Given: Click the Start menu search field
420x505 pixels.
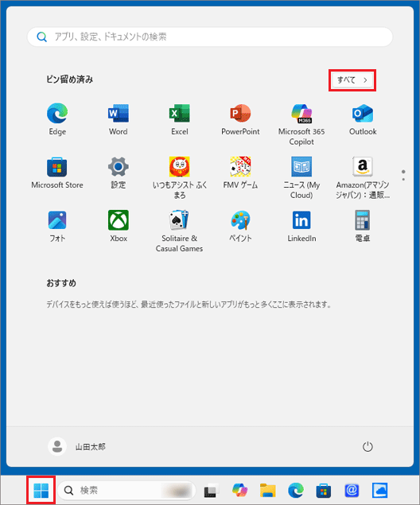Looking at the screenshot, I should coord(210,37).
